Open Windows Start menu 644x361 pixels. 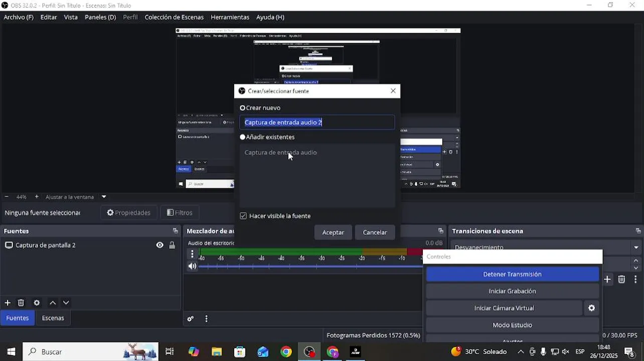11,351
